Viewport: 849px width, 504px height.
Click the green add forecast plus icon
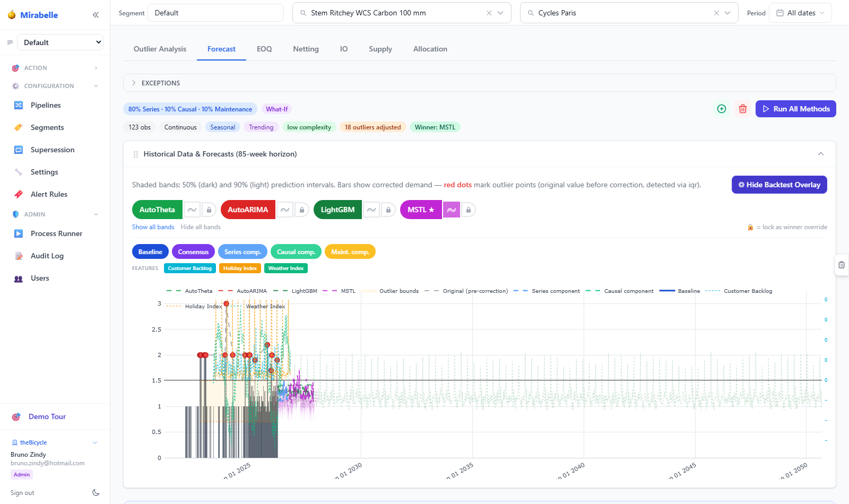[x=722, y=109]
